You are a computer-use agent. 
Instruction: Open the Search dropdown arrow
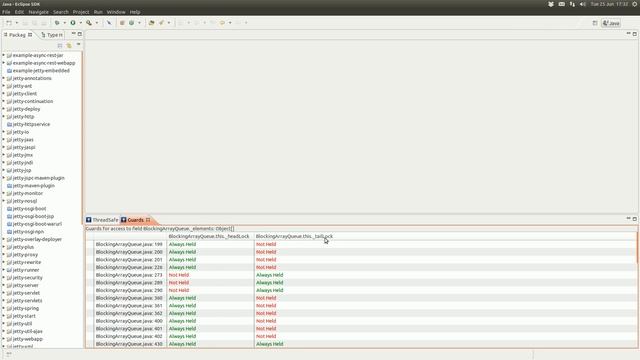pyautogui.click(x=169, y=23)
